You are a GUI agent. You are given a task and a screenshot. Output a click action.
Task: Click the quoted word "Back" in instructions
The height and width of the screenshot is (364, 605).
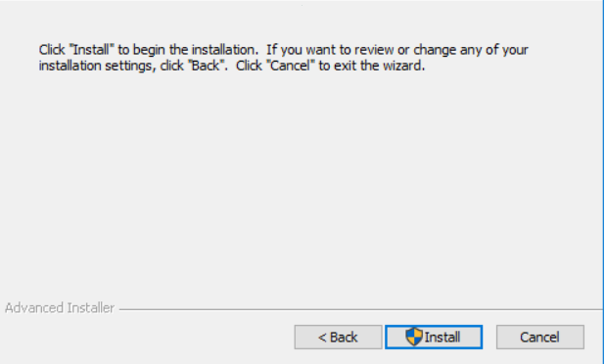pyautogui.click(x=206, y=66)
